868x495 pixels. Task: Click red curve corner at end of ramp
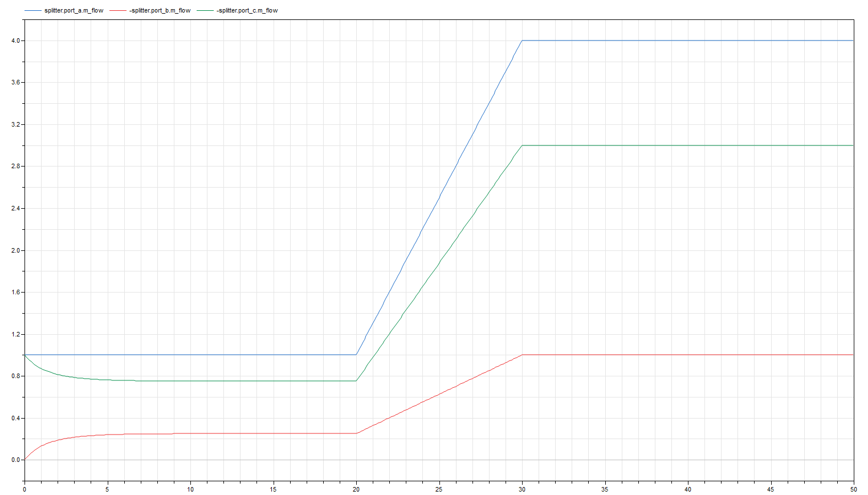click(522, 355)
